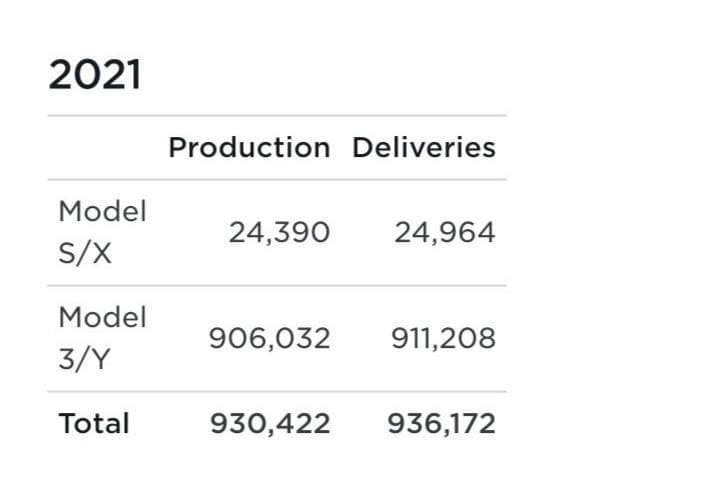Click the line beneath the column headers
The width and height of the screenshot is (719, 487).
[276, 180]
